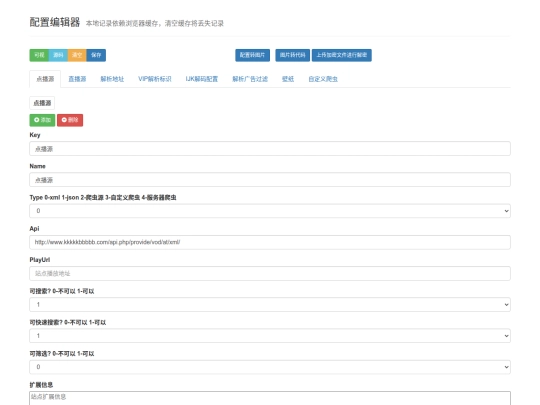540x405 pixels.
Task: Switch to the 直播源 tab
Action: point(77,79)
